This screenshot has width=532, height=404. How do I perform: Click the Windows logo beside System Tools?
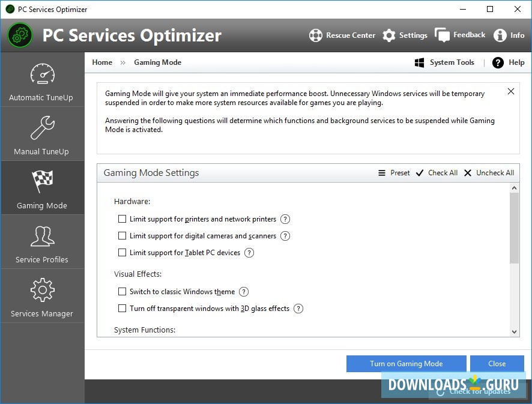coord(419,62)
